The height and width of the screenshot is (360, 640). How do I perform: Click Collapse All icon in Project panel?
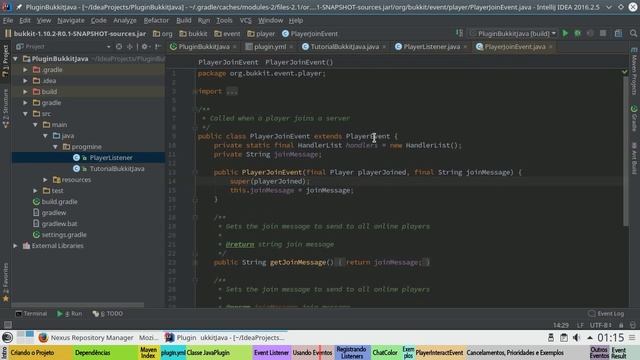coord(130,47)
